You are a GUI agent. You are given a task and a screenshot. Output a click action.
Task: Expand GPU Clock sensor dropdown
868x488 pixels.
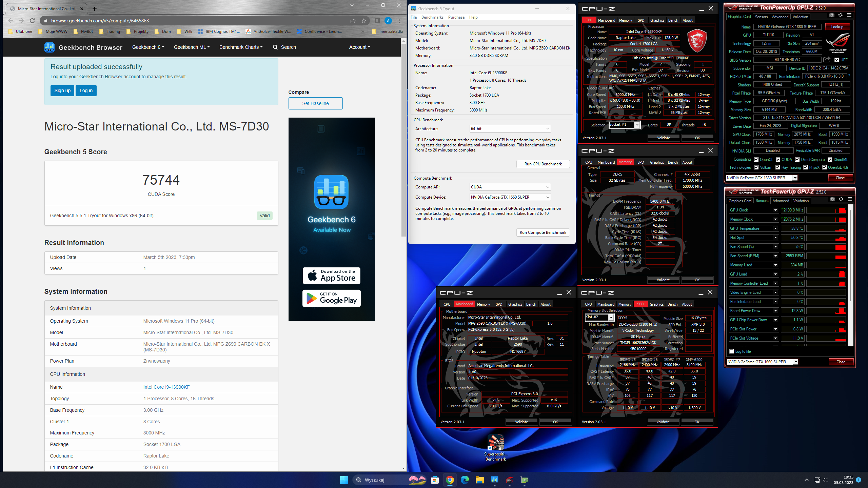pyautogui.click(x=775, y=210)
